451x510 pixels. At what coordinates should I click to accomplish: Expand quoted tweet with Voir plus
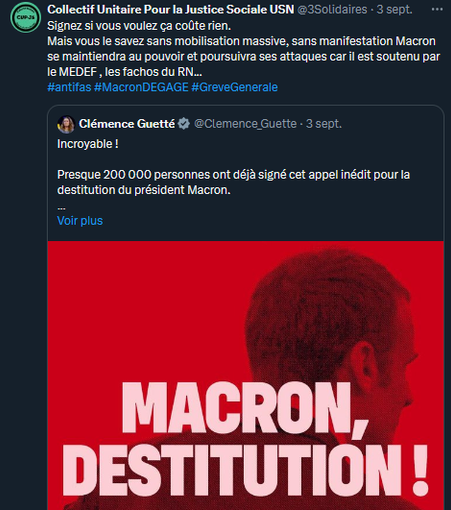80,221
